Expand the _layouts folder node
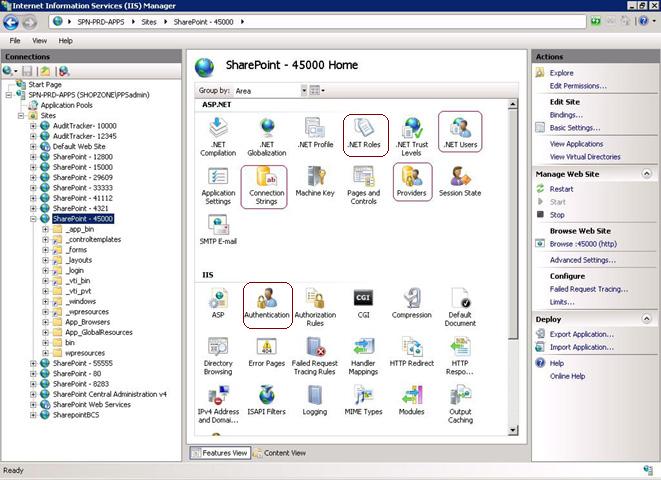Viewport: 661px width, 480px height. pyautogui.click(x=45, y=260)
